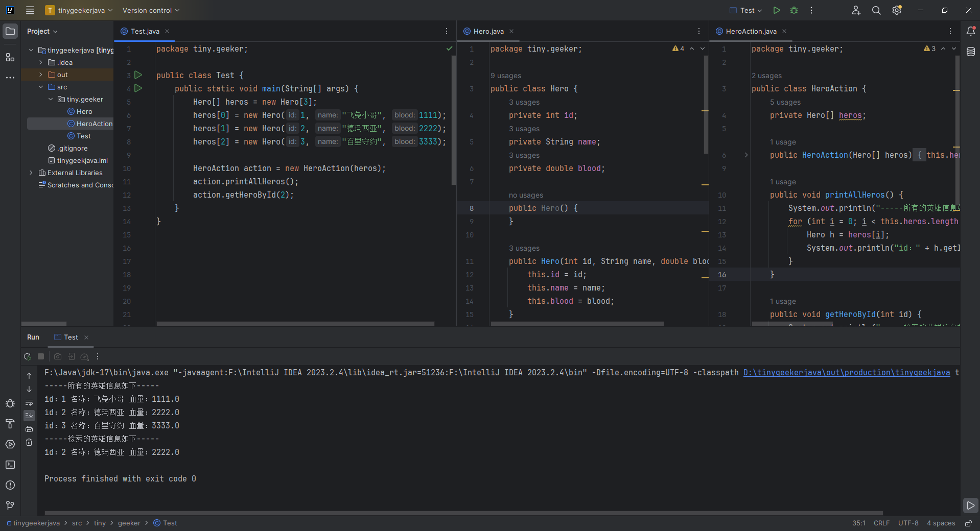Show more tool windows ellipsis
The width and height of the screenshot is (980, 531).
[10, 78]
